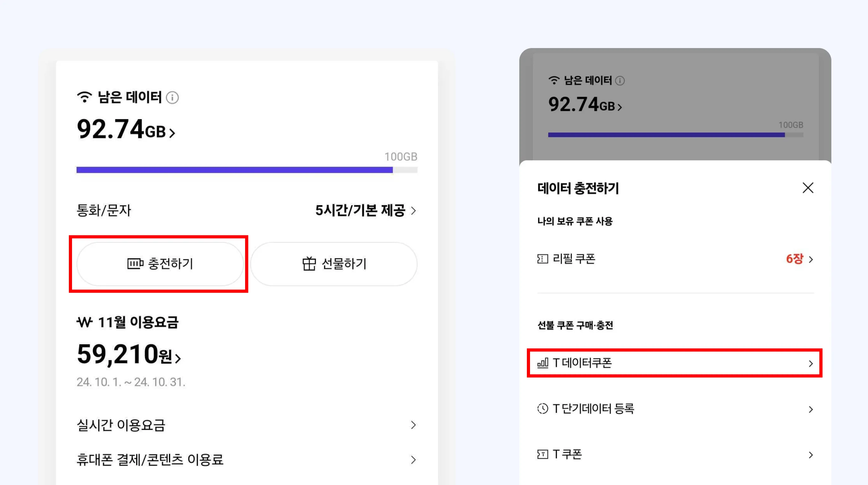The width and height of the screenshot is (868, 485).
Task: Click the WiFi icon next to 남은 데이터
Action: 85,97
